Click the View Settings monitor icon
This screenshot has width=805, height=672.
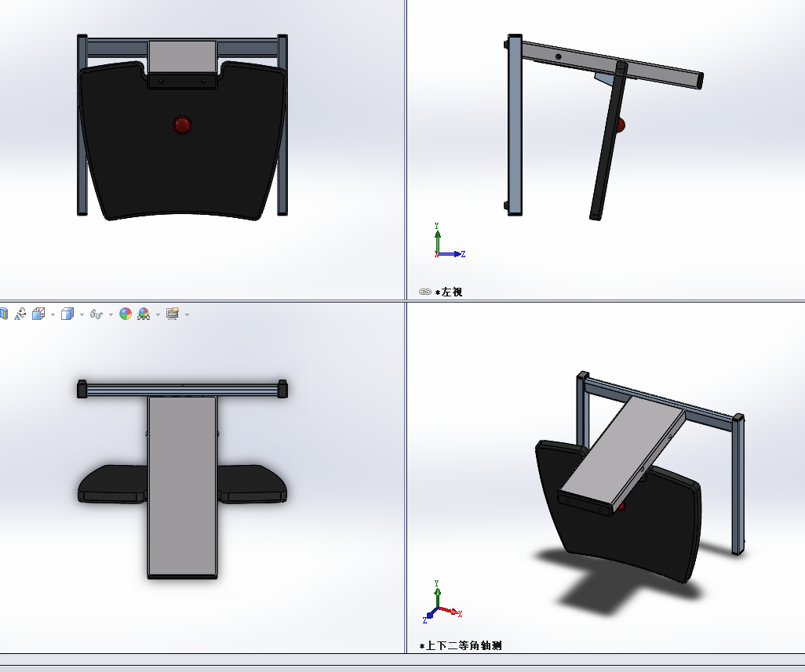(173, 314)
